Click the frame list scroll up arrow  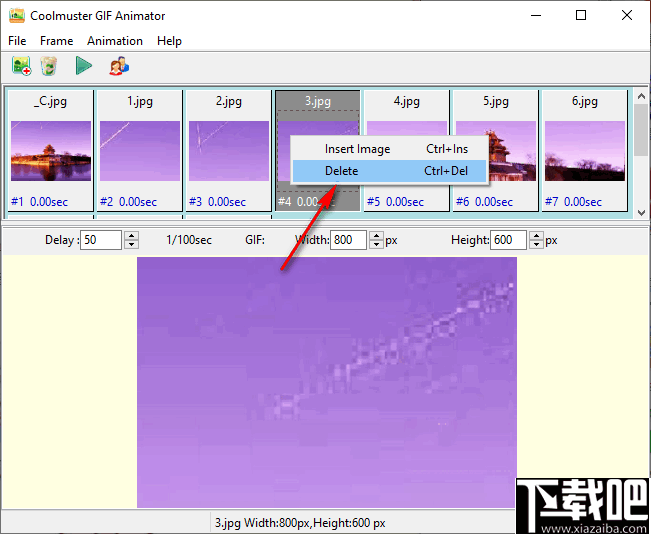click(x=641, y=96)
